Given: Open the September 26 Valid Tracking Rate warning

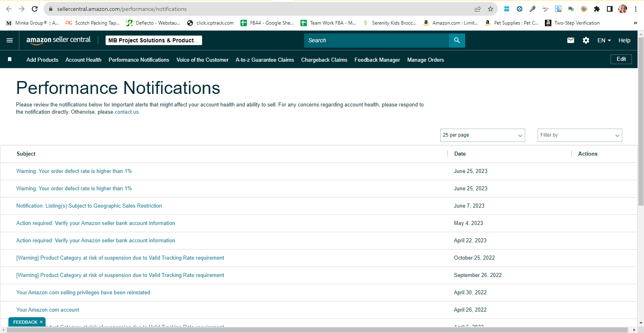Looking at the screenshot, I should point(120,275).
